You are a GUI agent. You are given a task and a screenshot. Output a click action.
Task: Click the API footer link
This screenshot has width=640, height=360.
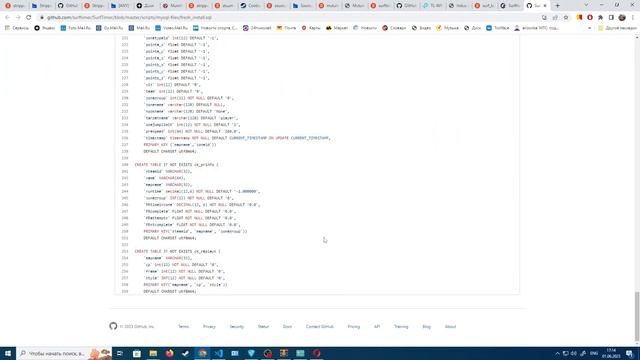point(377,327)
